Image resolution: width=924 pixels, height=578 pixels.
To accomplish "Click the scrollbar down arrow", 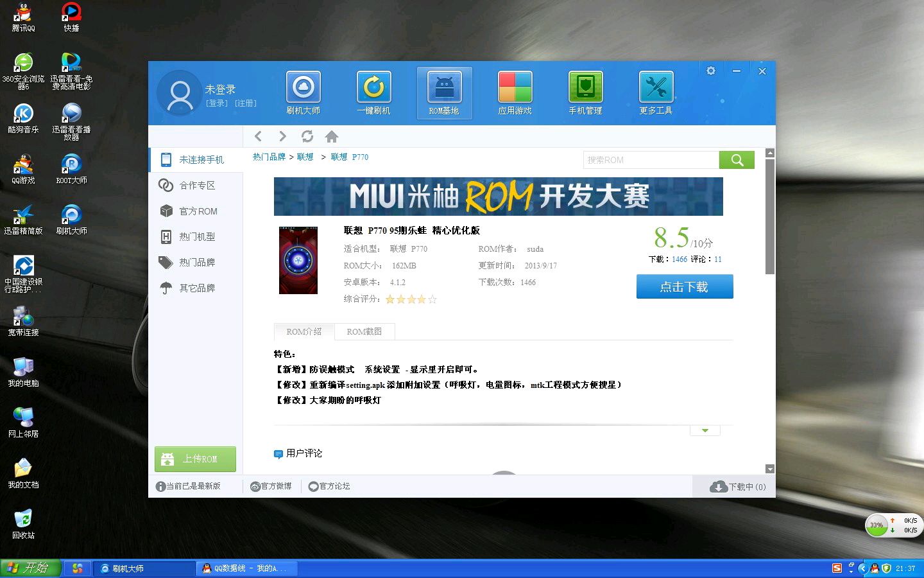I will click(770, 469).
